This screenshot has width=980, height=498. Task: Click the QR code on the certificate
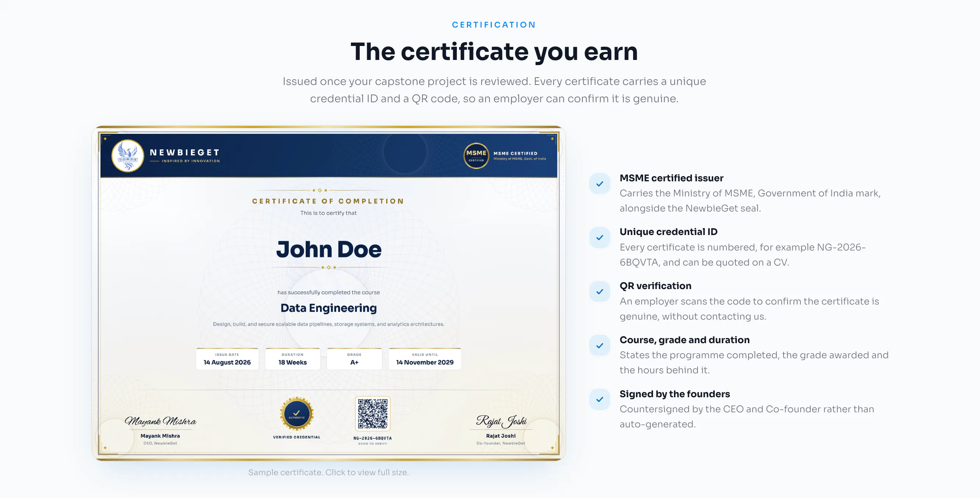point(372,413)
